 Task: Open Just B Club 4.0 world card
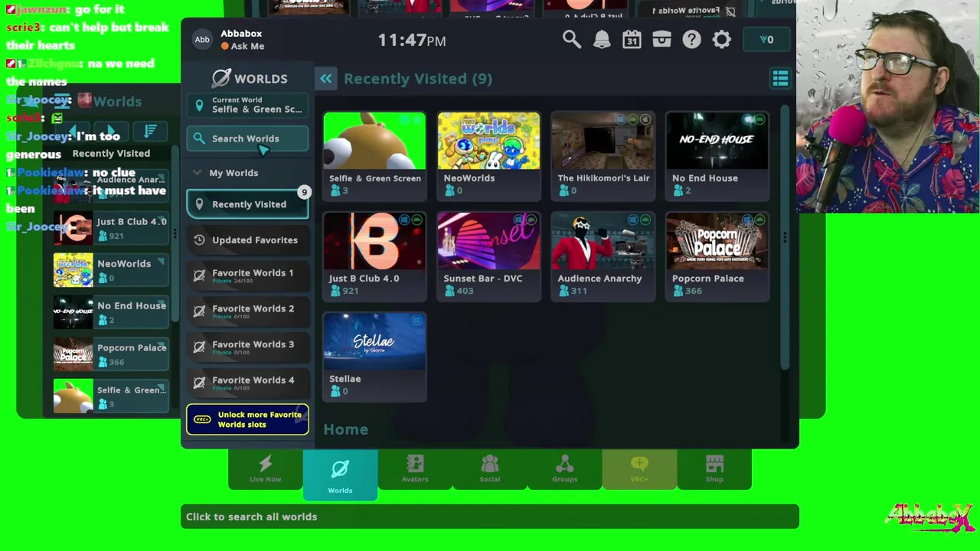374,256
